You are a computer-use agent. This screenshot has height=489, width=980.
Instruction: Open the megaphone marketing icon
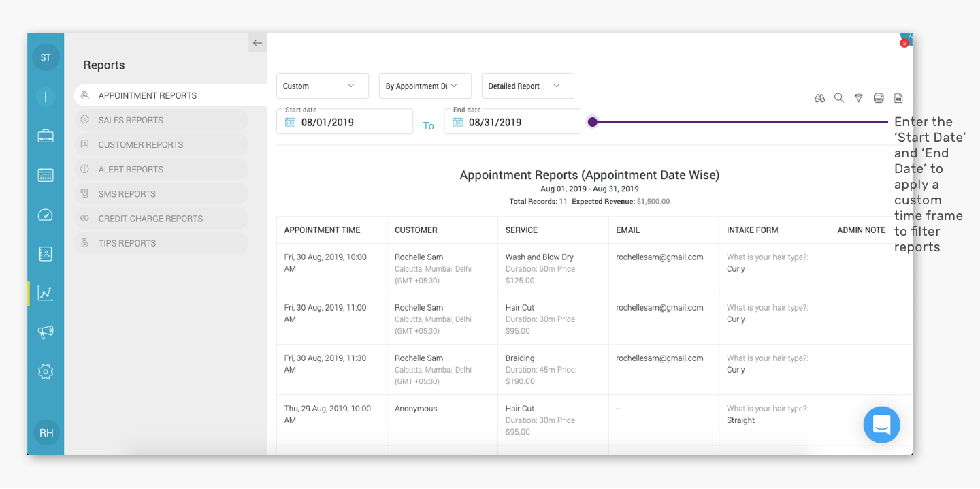pos(46,332)
